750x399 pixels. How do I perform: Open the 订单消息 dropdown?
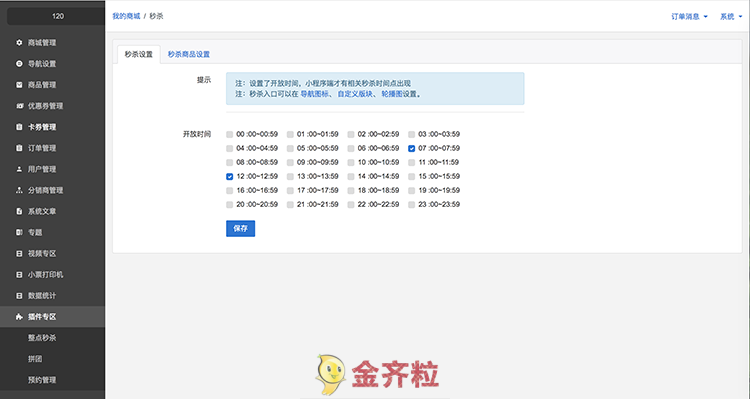689,16
